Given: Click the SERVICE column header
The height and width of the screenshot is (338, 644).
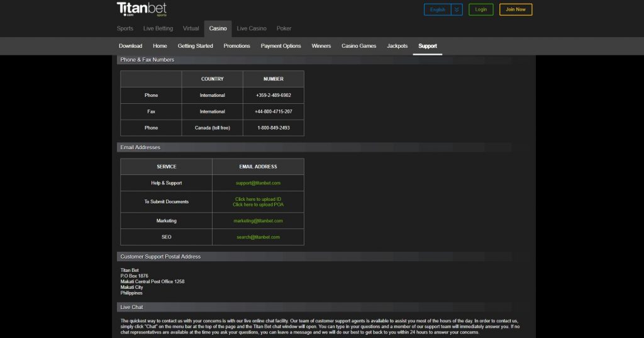Looking at the screenshot, I should point(166,167).
